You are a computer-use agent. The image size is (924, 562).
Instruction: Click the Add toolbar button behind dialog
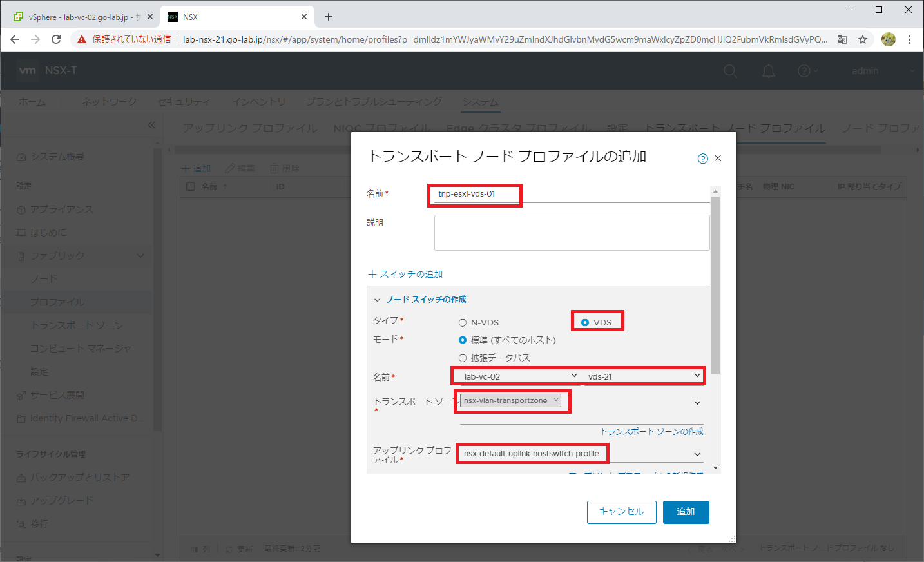[x=197, y=168]
